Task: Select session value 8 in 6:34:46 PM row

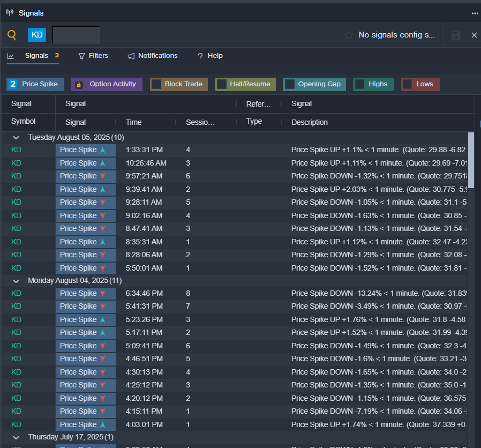Action: (x=188, y=293)
